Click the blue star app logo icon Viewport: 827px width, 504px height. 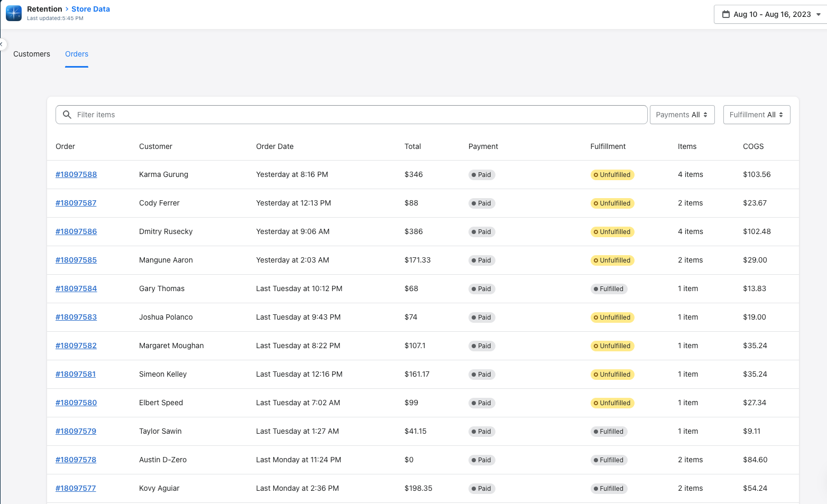[14, 13]
